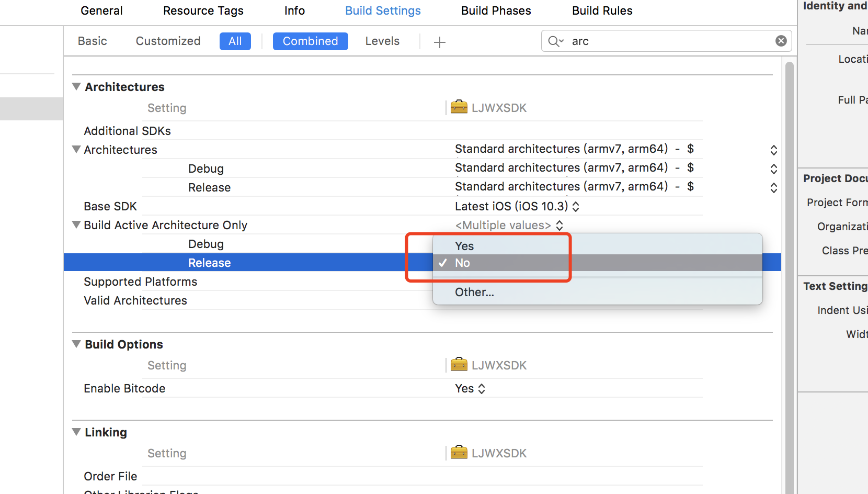868x494 pixels.
Task: Click the magnifying glass search options icon
Action: (x=555, y=41)
